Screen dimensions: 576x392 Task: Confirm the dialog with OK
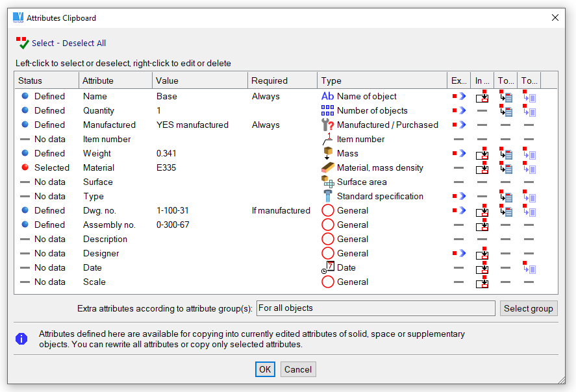[265, 369]
